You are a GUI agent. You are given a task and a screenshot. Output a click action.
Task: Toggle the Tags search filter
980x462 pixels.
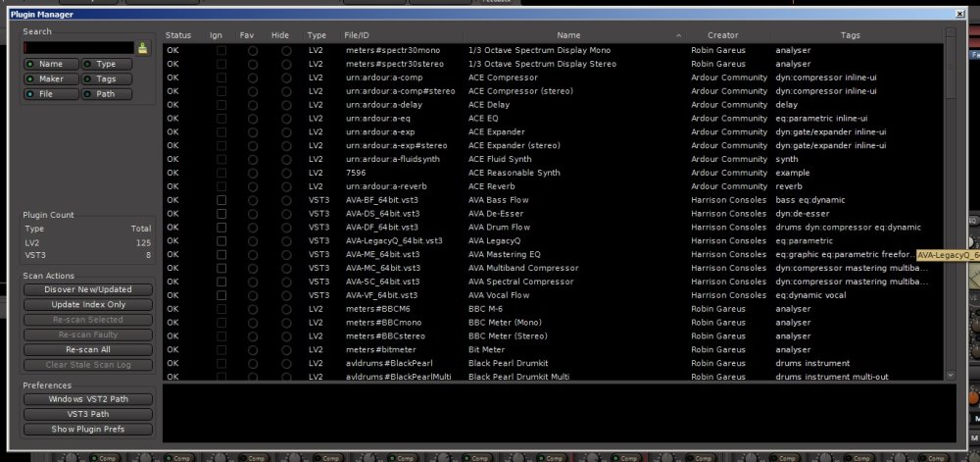click(106, 78)
